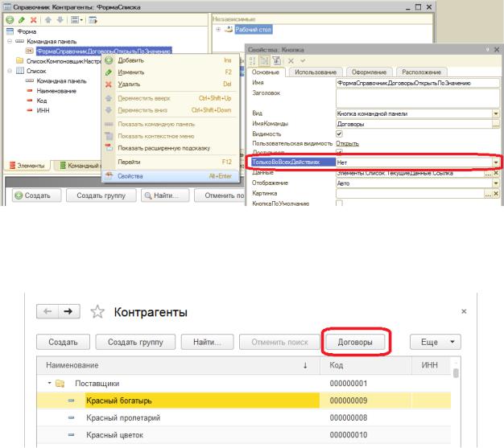Open the ТолькоВоВсехДействиях dropdown

coord(496,162)
